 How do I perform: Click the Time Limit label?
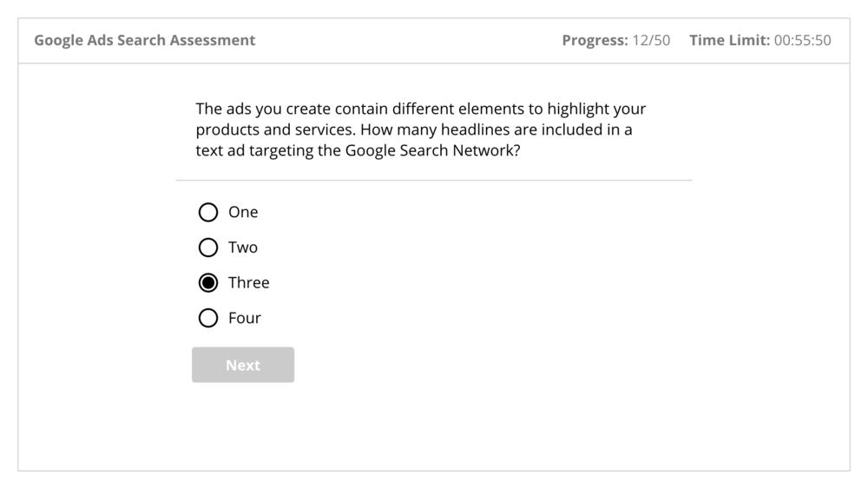coord(727,40)
